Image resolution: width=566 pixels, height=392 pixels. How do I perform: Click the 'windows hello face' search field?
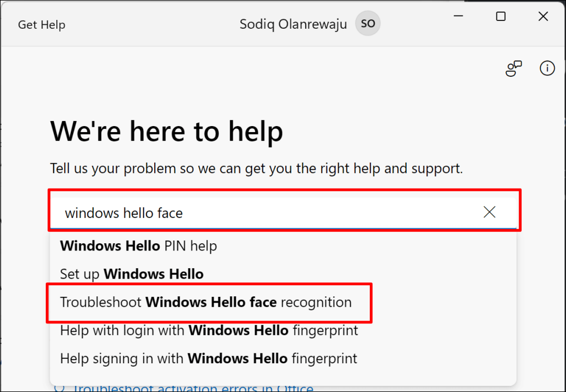point(265,212)
